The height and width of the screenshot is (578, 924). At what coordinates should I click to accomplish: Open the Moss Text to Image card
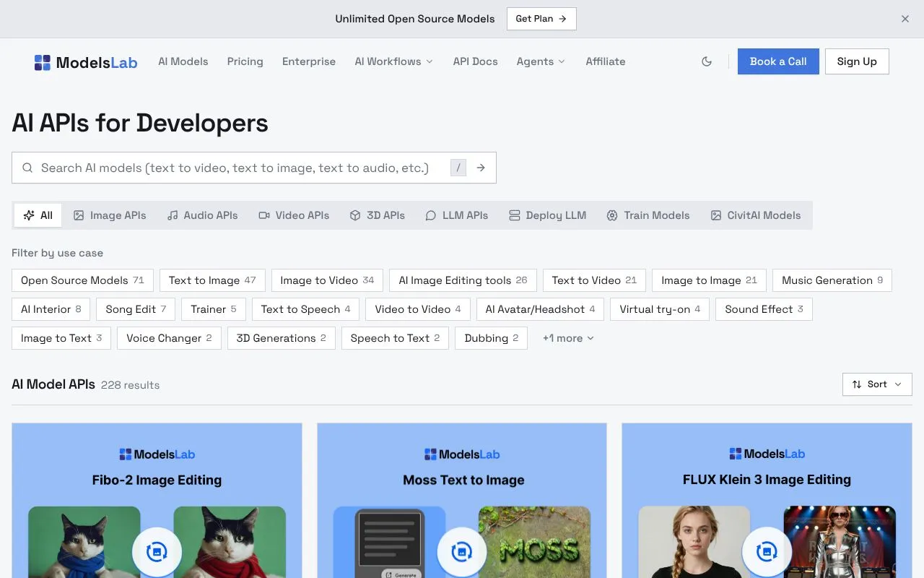(x=462, y=500)
